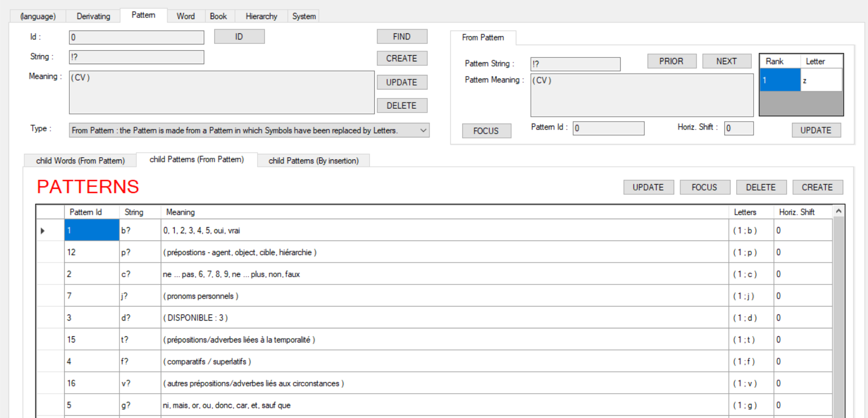
Task: Switch to child Patterns (By insertion) tab
Action: tap(313, 161)
